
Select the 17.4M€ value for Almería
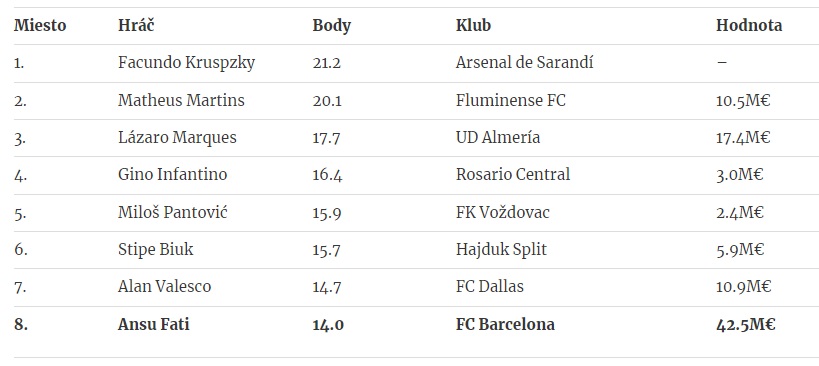[743, 137]
